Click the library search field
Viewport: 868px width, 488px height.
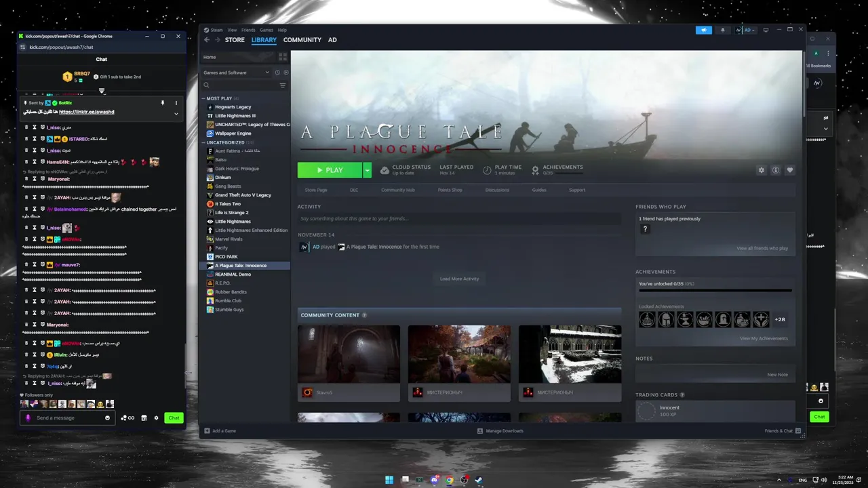click(x=244, y=85)
